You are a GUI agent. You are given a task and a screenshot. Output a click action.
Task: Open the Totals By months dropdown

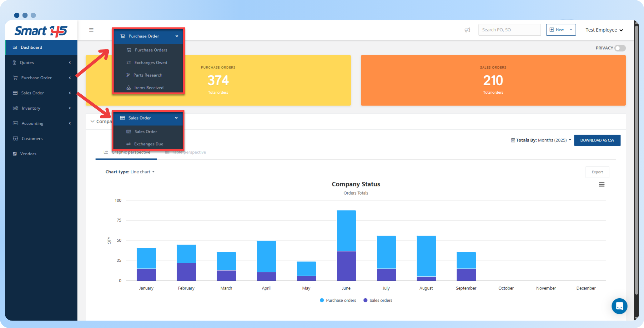point(554,140)
